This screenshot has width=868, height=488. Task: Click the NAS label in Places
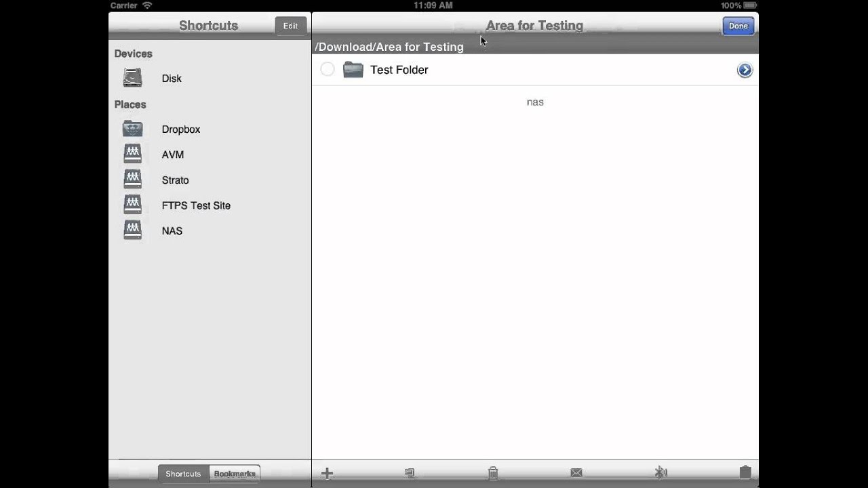[x=172, y=231]
